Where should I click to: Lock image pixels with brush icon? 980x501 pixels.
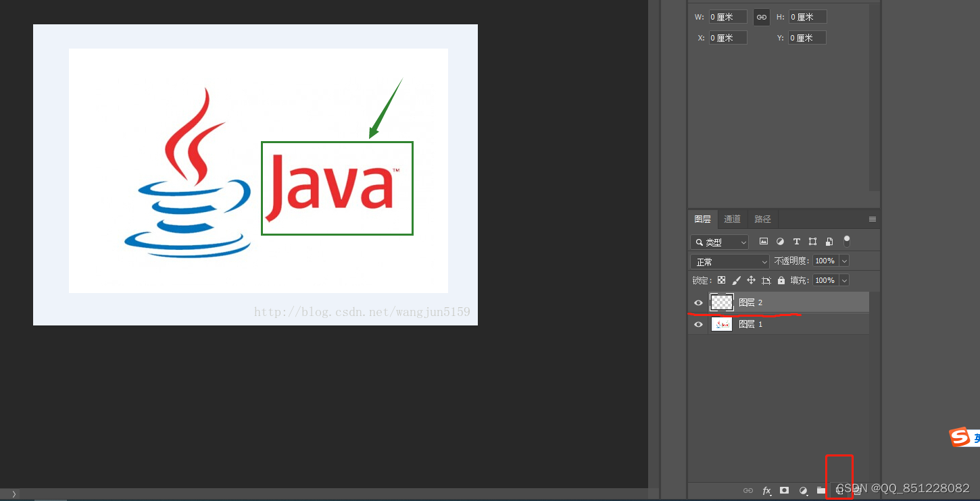point(736,280)
